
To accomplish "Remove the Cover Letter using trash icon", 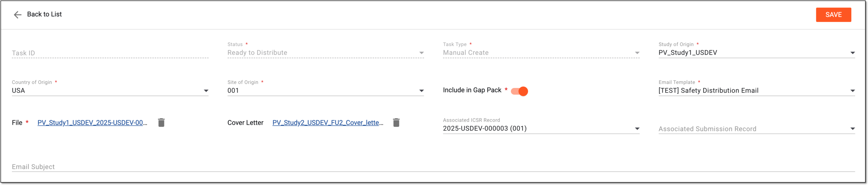I will click(396, 123).
